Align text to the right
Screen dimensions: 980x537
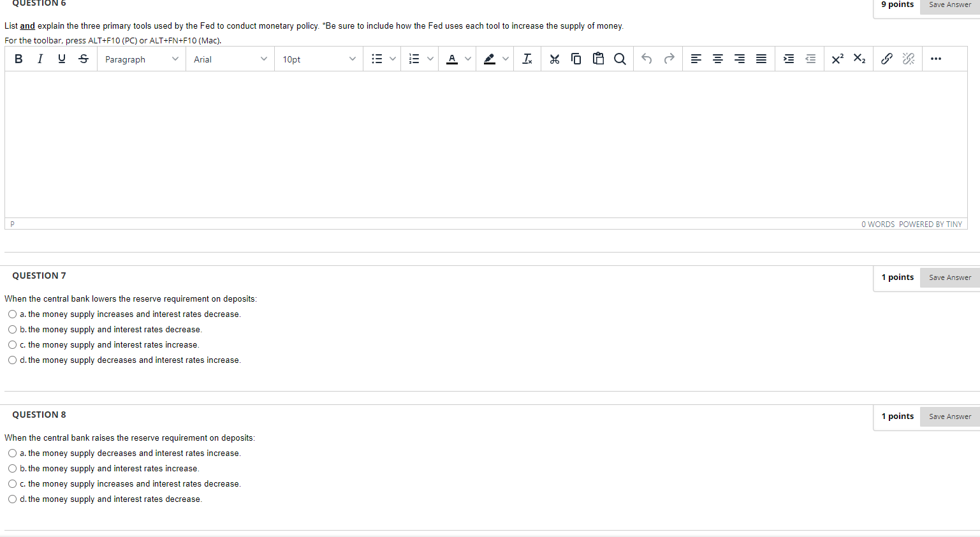[x=740, y=59]
